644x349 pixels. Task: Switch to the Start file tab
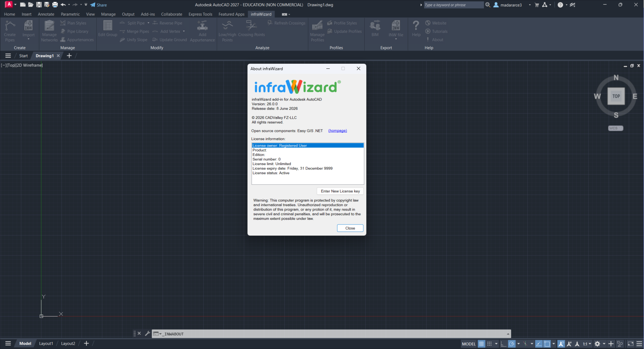[x=23, y=56]
